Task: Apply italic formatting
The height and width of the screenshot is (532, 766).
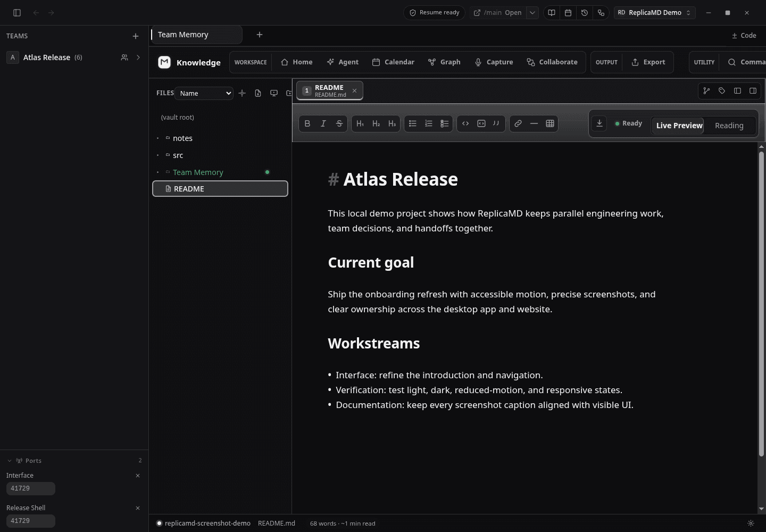Action: (x=323, y=123)
